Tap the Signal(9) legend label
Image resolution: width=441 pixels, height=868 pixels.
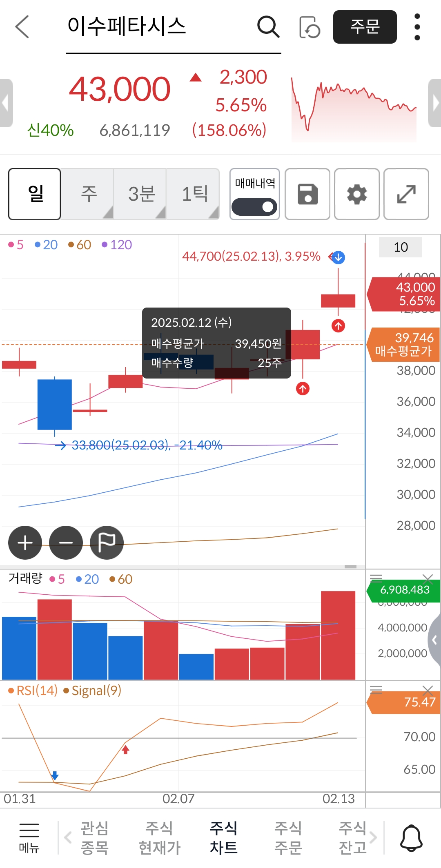(x=92, y=691)
